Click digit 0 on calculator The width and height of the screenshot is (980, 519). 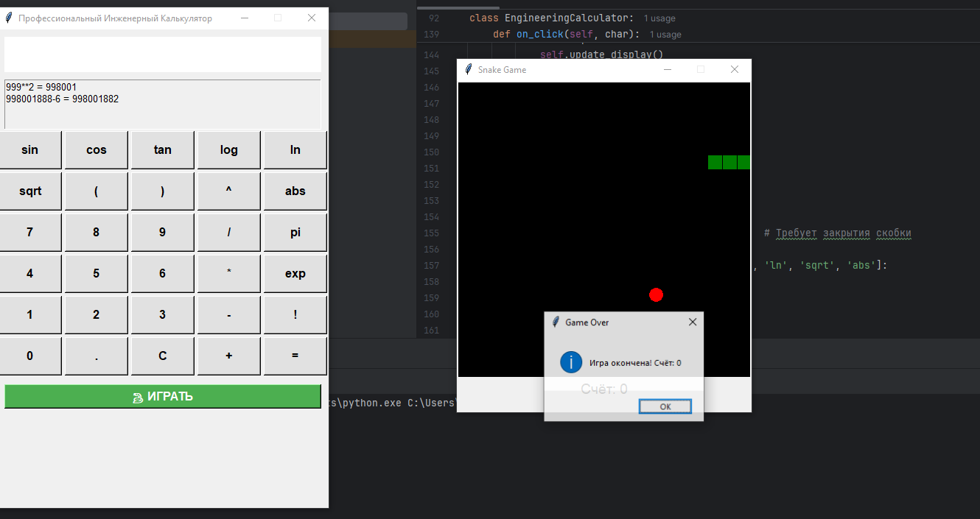point(29,356)
